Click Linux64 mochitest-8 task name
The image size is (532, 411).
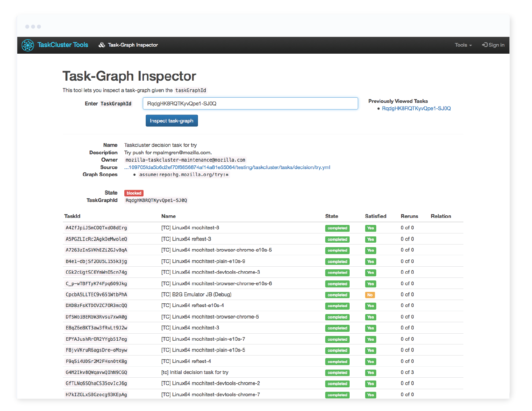click(x=190, y=228)
